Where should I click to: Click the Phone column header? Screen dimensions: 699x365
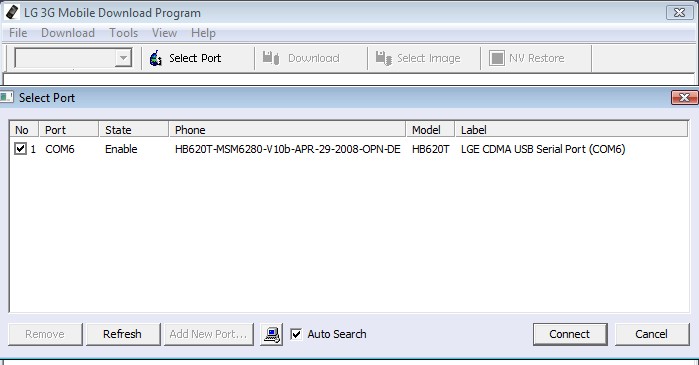(x=288, y=130)
